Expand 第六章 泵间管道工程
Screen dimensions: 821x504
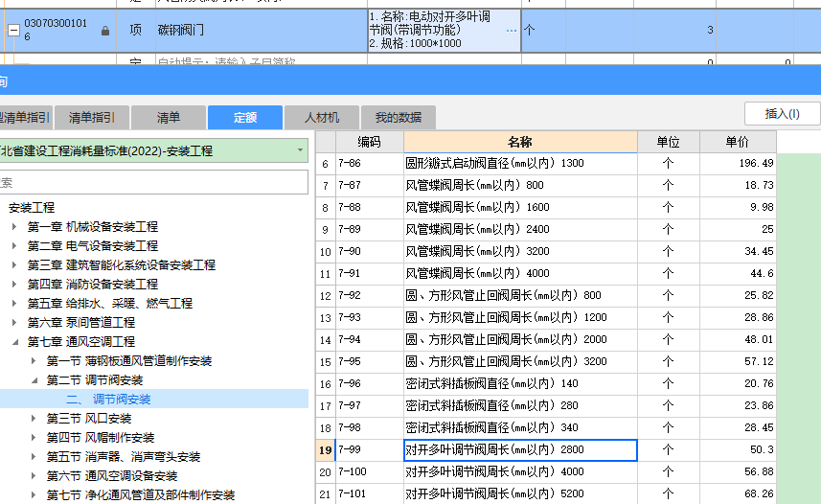click(x=14, y=322)
